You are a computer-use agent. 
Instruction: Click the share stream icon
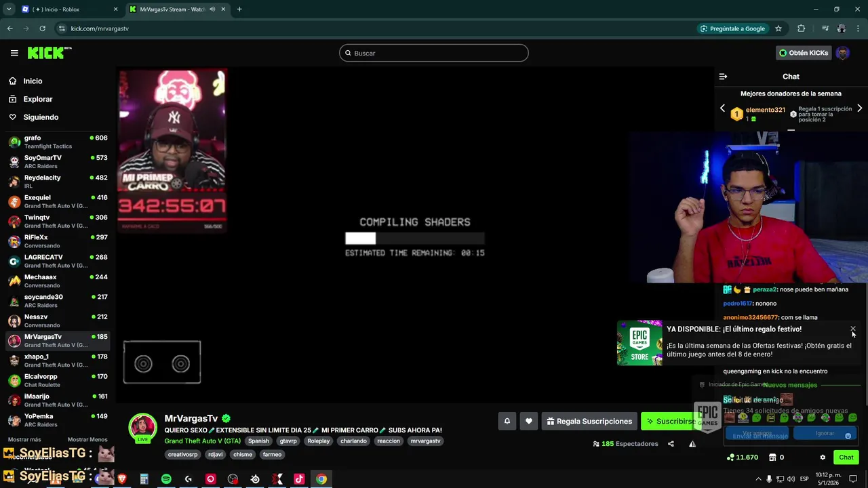(671, 444)
